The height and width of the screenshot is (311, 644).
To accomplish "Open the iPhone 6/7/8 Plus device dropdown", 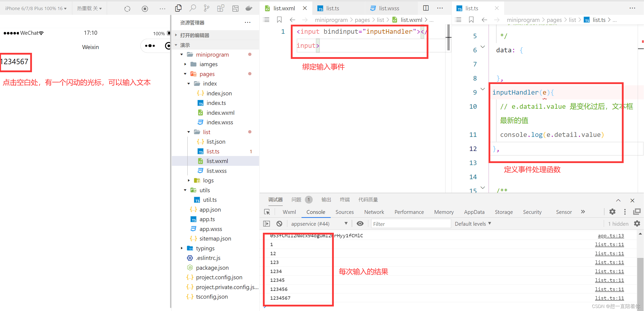I will (36, 8).
